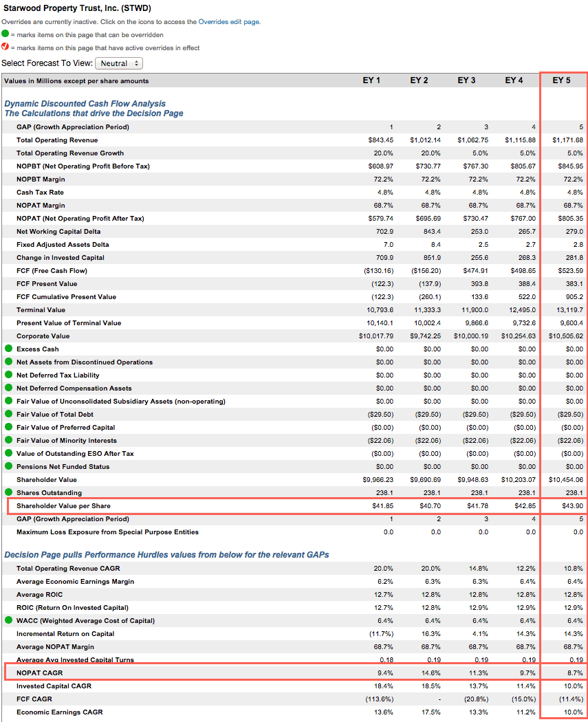Click the $608.97 NOPBT value
The image size is (588, 722).
point(380,166)
